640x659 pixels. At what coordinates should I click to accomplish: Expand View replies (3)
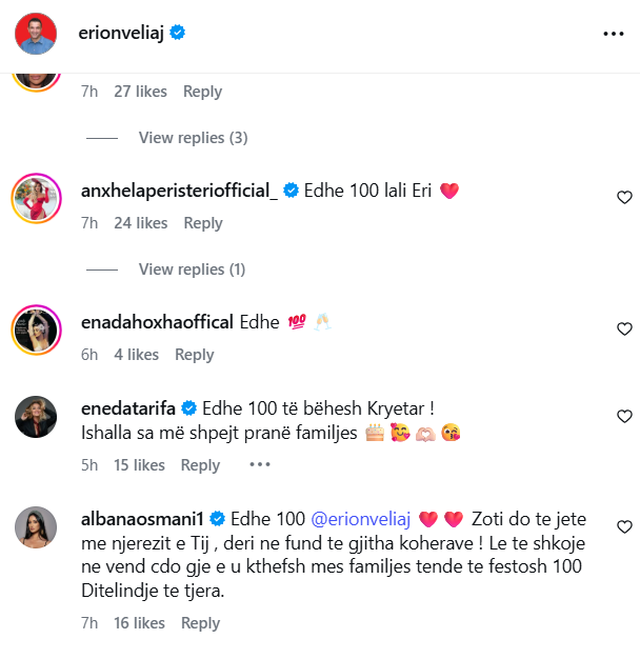pyautogui.click(x=193, y=137)
